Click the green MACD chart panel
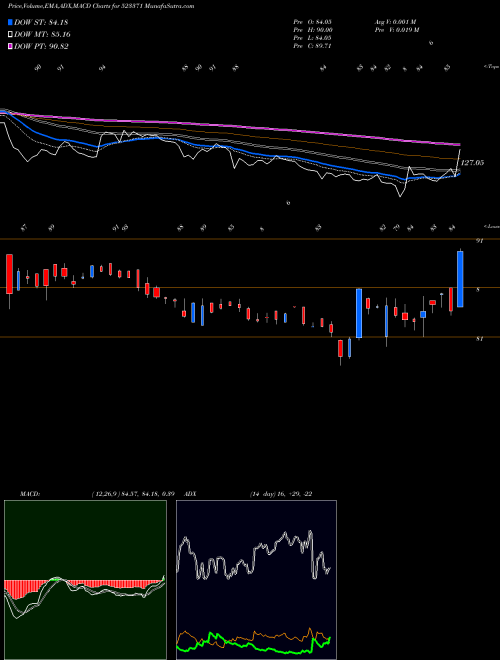Image resolution: width=500 pixels, height=660 pixels. click(85, 580)
